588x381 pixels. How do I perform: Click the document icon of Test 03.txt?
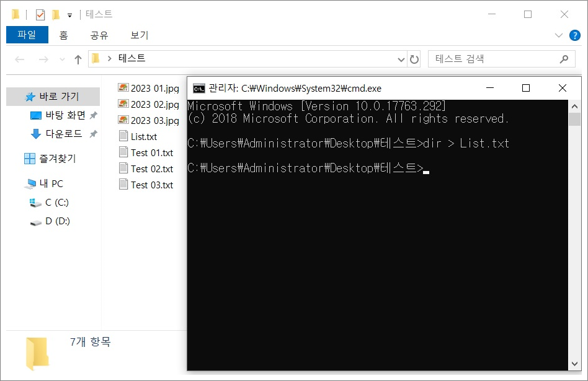(123, 184)
